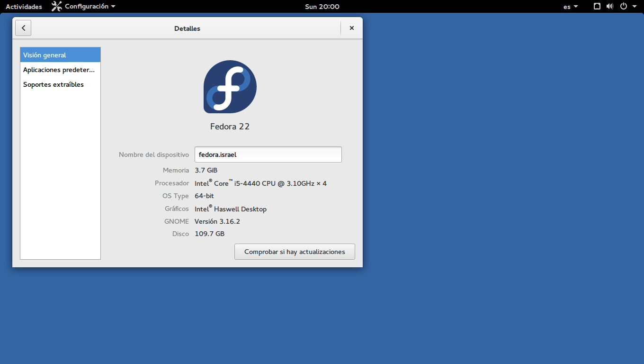Click the graphics value Haswell Desktop
This screenshot has height=364, width=644.
[x=231, y=209]
